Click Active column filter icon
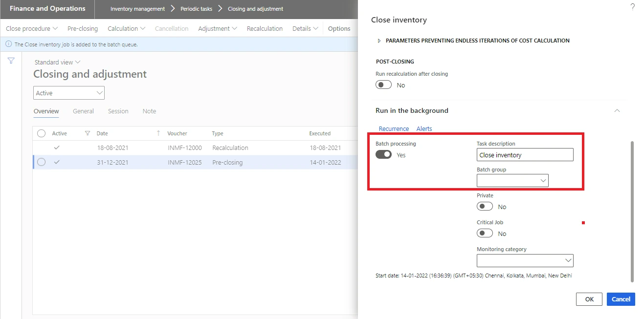The height and width of the screenshot is (319, 644). point(88,133)
